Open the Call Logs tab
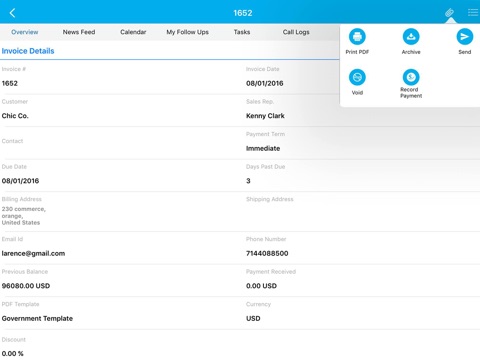The image size is (480, 360). click(296, 32)
